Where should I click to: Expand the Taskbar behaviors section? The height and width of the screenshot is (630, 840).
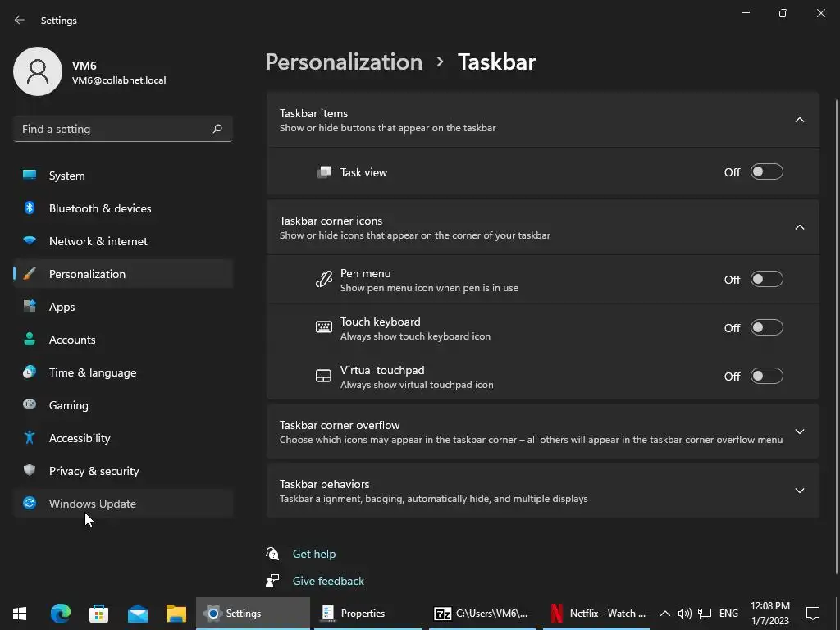800,491
